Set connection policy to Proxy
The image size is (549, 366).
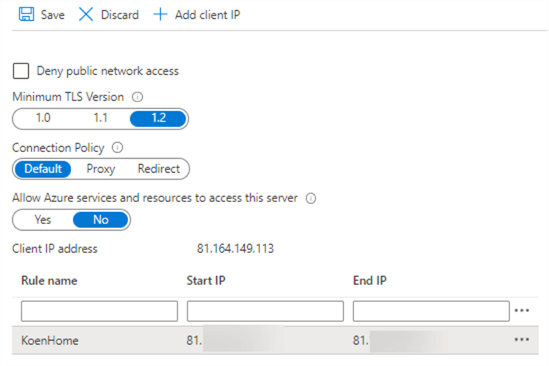pos(101,169)
